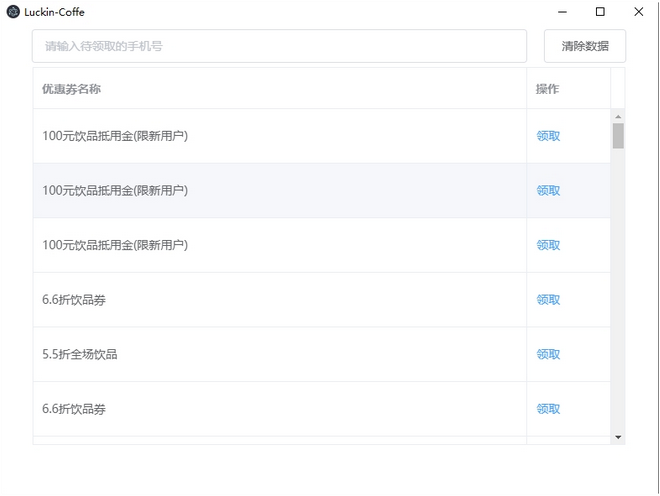The image size is (660, 496).
Task: Click 领取 for the third 100元饮品抵用金 row
Action: [x=548, y=245]
